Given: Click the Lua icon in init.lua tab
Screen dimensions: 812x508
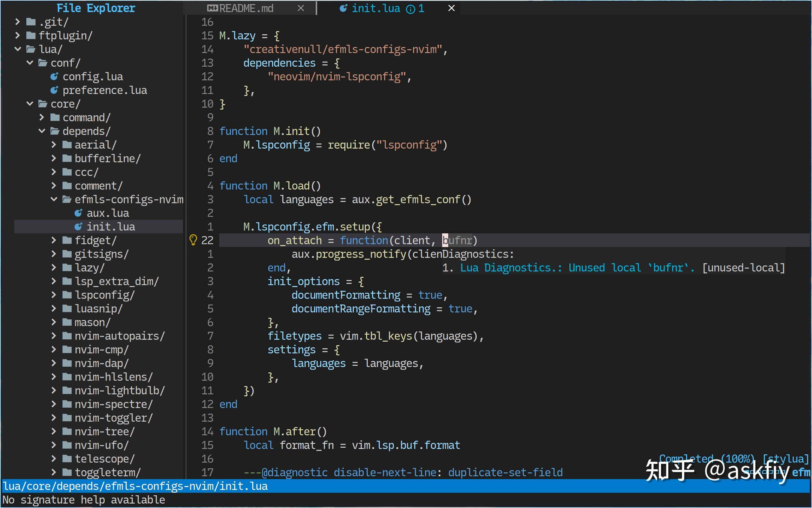Looking at the screenshot, I should (x=343, y=8).
